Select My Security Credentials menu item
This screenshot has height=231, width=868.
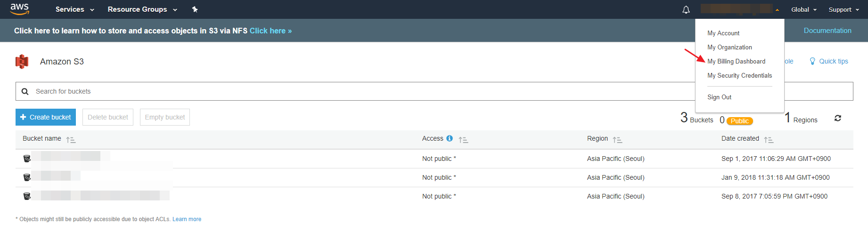[x=739, y=75]
